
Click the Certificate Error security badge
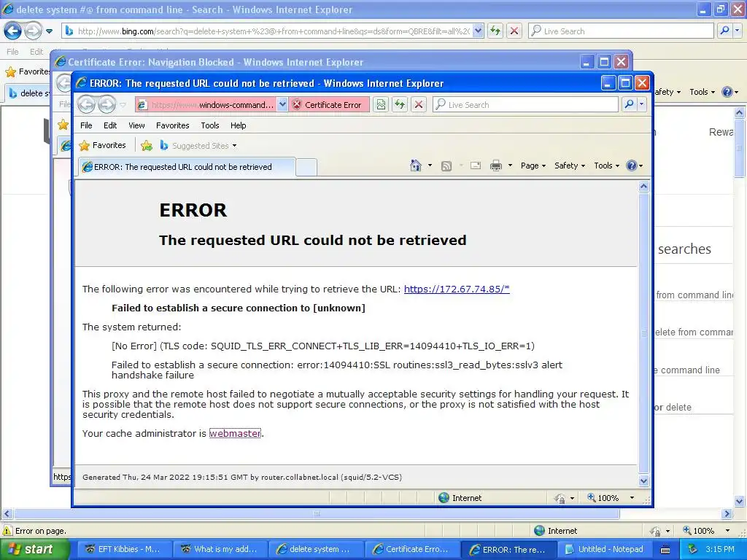(329, 105)
